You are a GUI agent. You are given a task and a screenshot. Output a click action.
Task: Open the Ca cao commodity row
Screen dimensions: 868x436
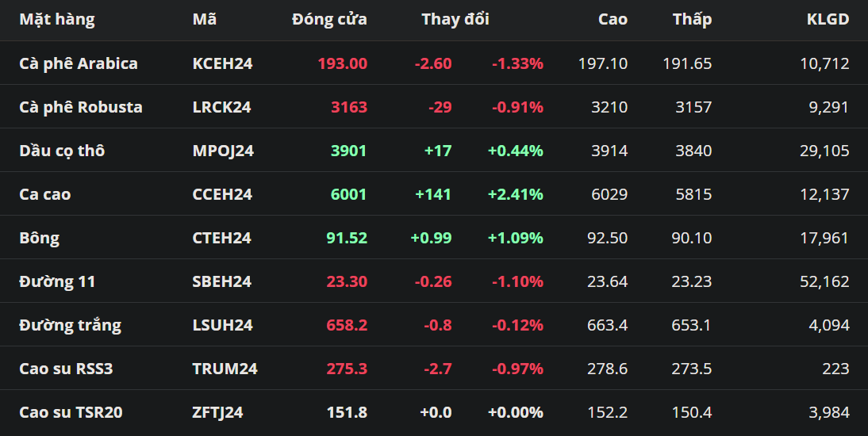point(44,194)
